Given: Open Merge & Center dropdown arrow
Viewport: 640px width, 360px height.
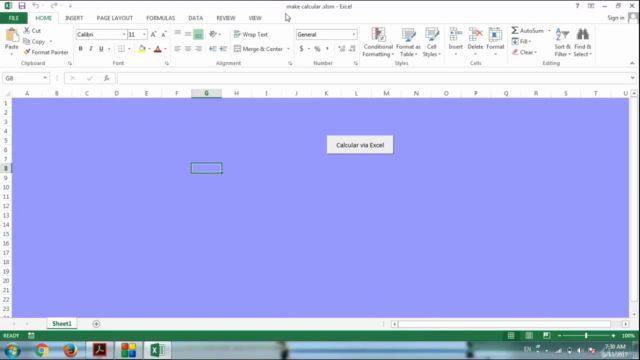Looking at the screenshot, I should click(x=289, y=49).
